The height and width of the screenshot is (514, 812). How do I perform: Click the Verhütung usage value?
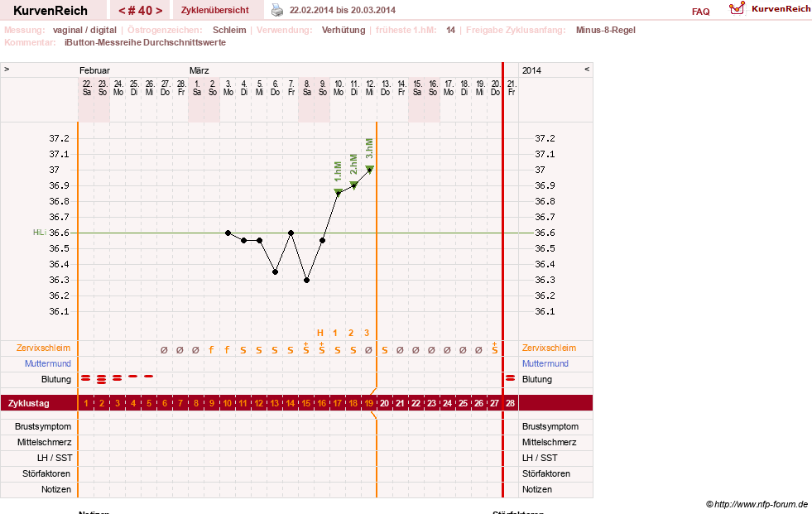pos(344,30)
